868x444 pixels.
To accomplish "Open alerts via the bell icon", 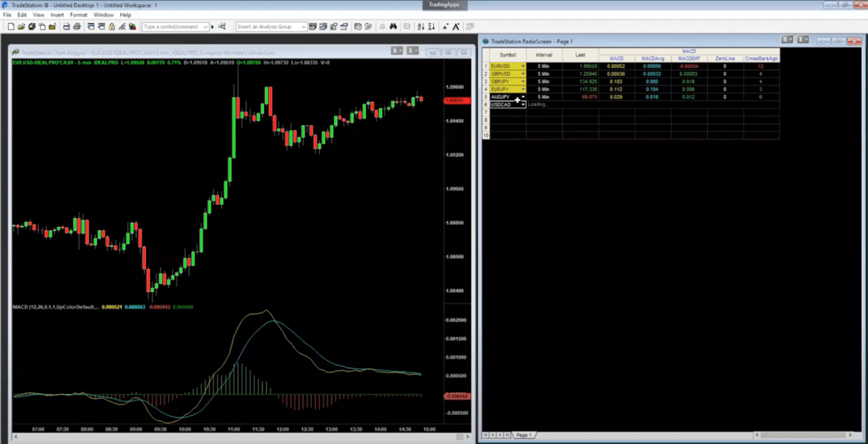I will (380, 26).
